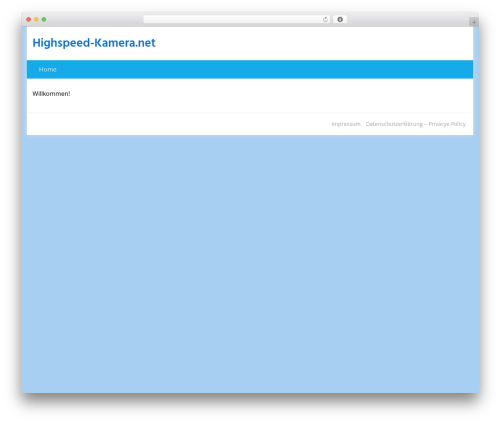Click the green maximize window button
The image size is (500, 423).
tap(44, 19)
